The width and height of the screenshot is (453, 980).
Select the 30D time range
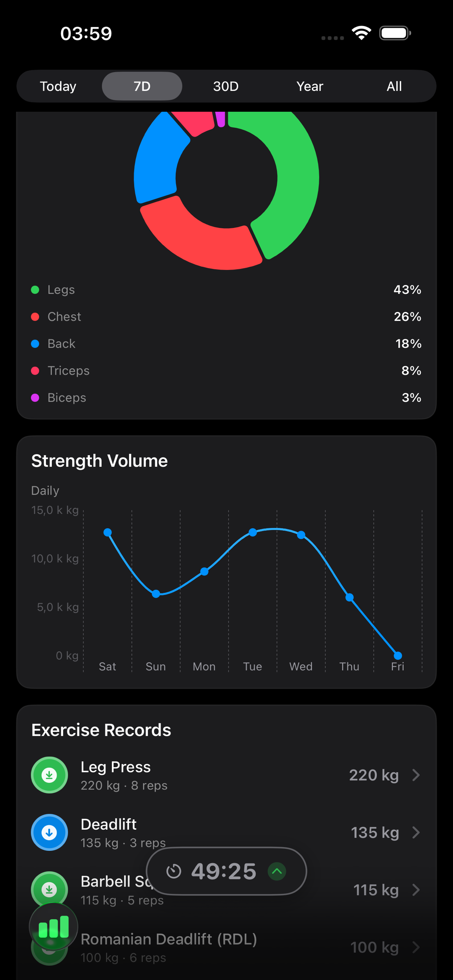(226, 86)
